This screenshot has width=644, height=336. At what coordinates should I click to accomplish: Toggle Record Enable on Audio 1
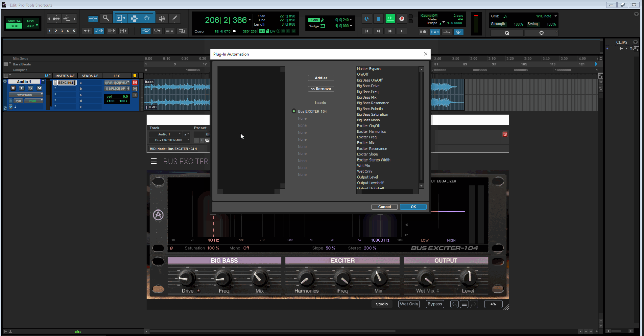(x=13, y=88)
